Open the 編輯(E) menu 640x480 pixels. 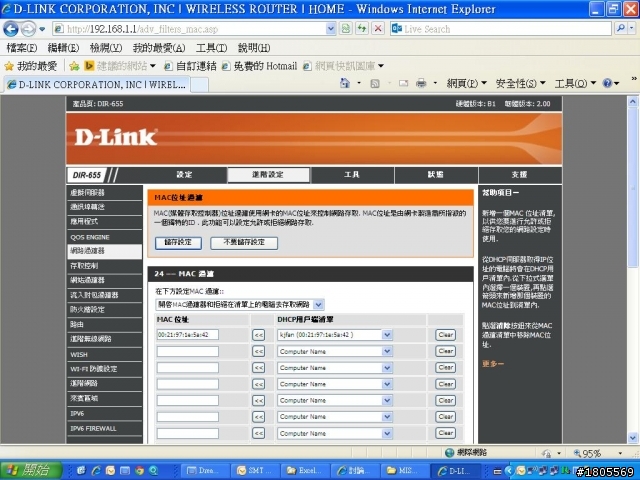63,48
